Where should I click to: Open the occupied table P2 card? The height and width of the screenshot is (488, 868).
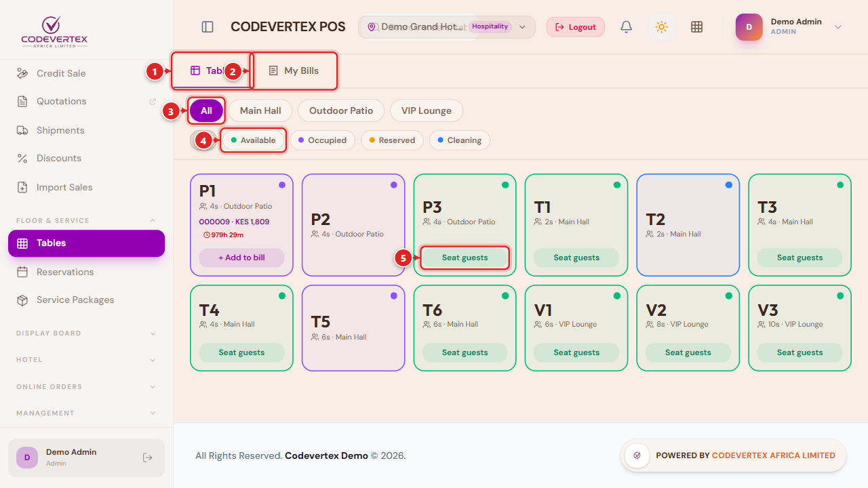coord(353,225)
